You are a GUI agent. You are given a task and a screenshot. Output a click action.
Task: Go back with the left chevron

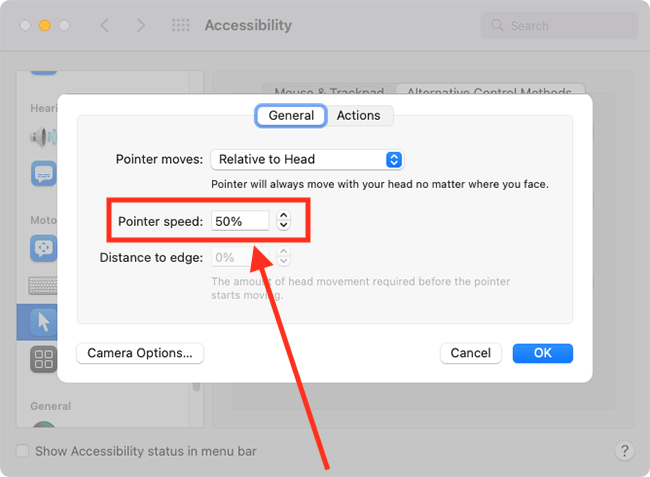(x=105, y=25)
